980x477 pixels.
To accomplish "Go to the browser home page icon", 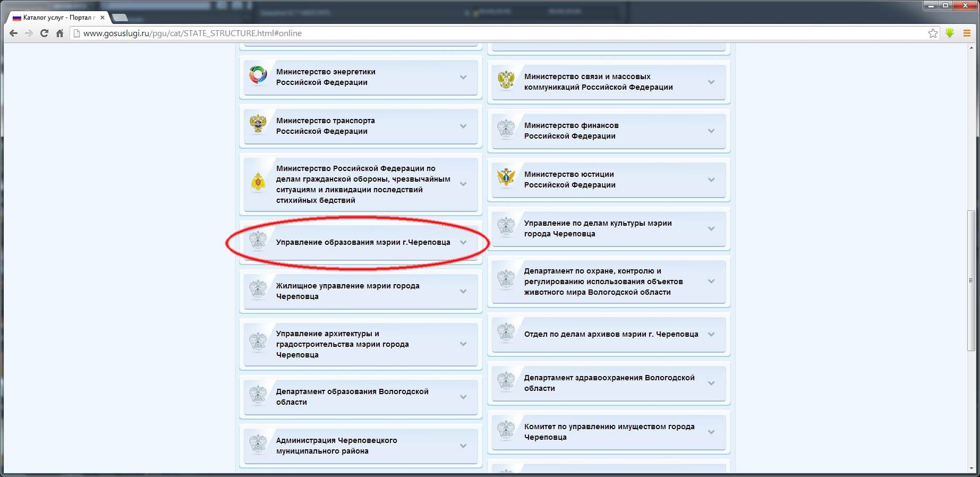I will coord(59,33).
